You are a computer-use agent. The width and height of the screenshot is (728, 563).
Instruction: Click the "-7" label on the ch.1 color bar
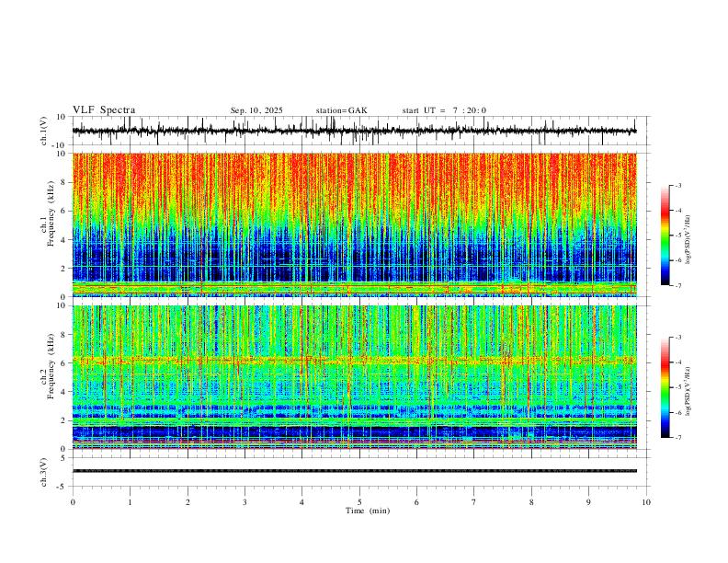pos(678,286)
